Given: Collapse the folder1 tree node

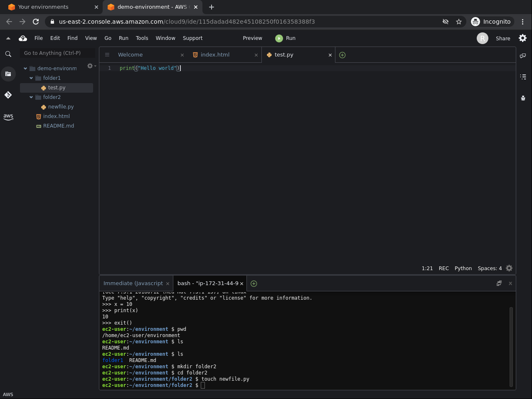Looking at the screenshot, I should pos(31,78).
